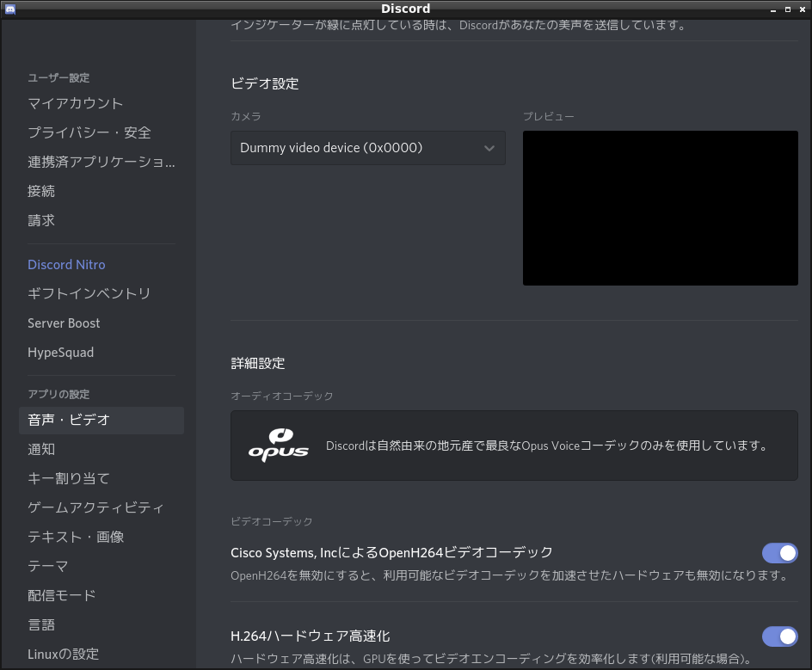Click 詳細設定 section heading
The image size is (812, 670).
click(258, 364)
